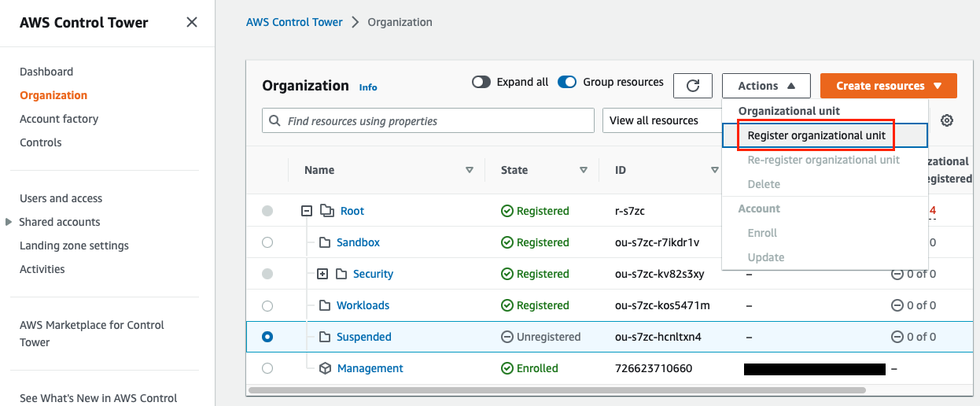The image size is (980, 406).
Task: Open the Suspended link
Action: pyautogui.click(x=364, y=337)
